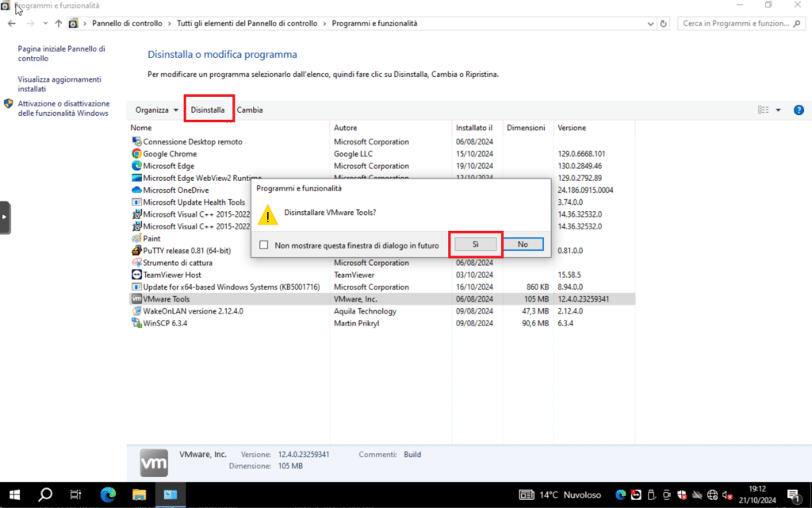Sort by the Installato il column header
The image size is (812, 508).
474,128
